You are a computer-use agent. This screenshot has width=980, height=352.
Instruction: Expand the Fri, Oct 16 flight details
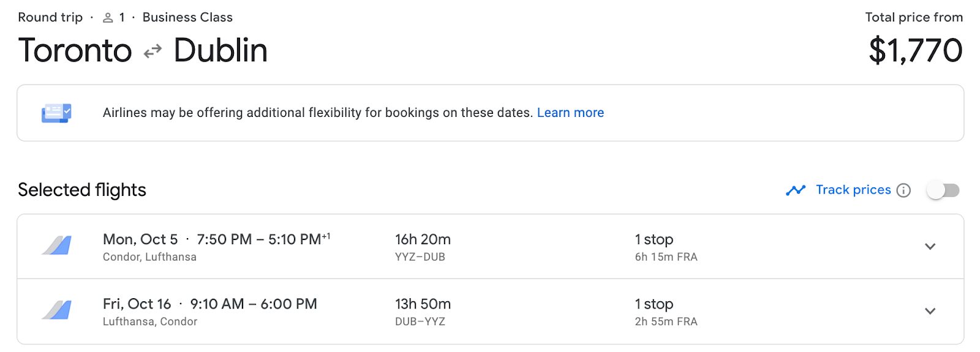pos(930,311)
